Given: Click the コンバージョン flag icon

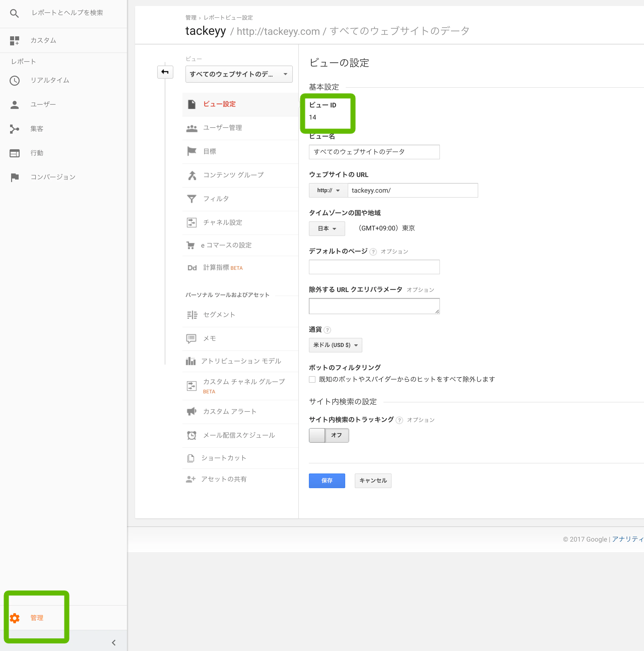Looking at the screenshot, I should click(14, 177).
